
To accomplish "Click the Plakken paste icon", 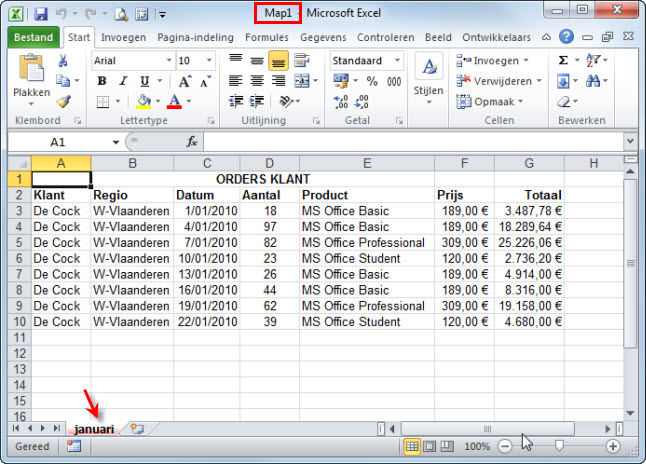I will click(x=31, y=68).
